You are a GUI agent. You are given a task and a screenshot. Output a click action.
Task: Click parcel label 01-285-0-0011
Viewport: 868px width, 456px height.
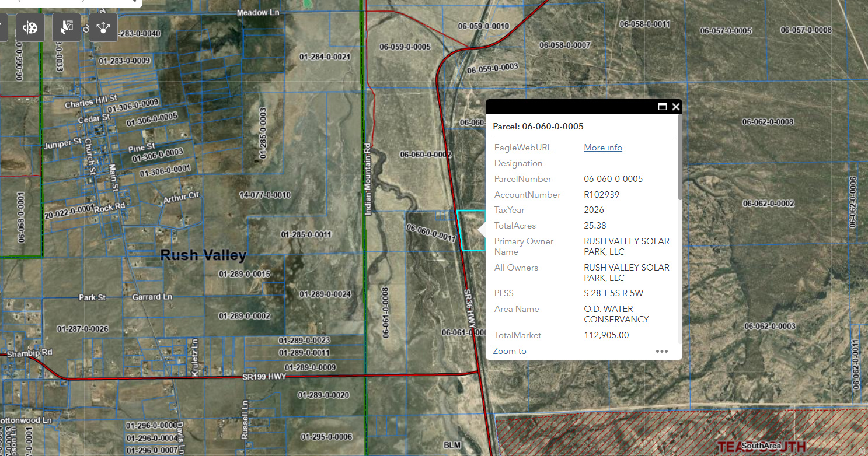point(306,234)
